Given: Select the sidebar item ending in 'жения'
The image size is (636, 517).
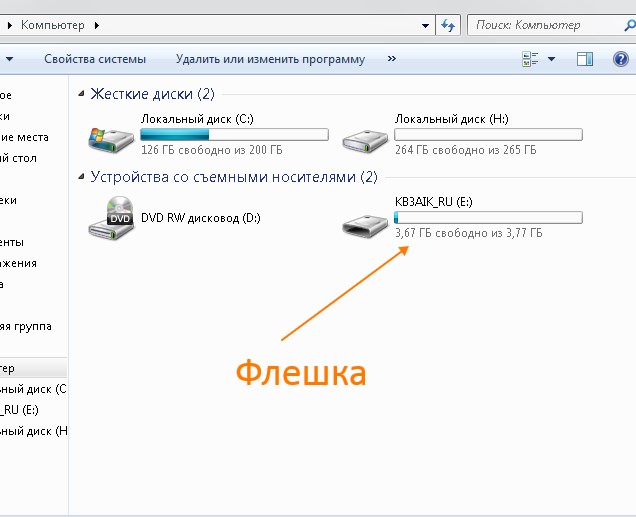Looking at the screenshot, I should (x=18, y=263).
